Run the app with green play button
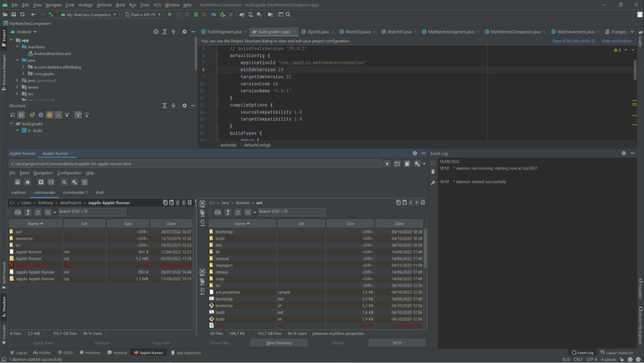Screen dimensions: 644x363 170,14
